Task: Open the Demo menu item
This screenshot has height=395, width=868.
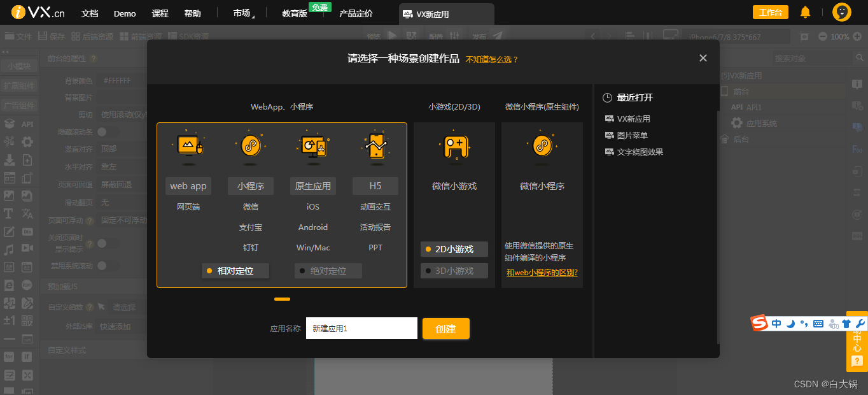Action: pos(125,13)
